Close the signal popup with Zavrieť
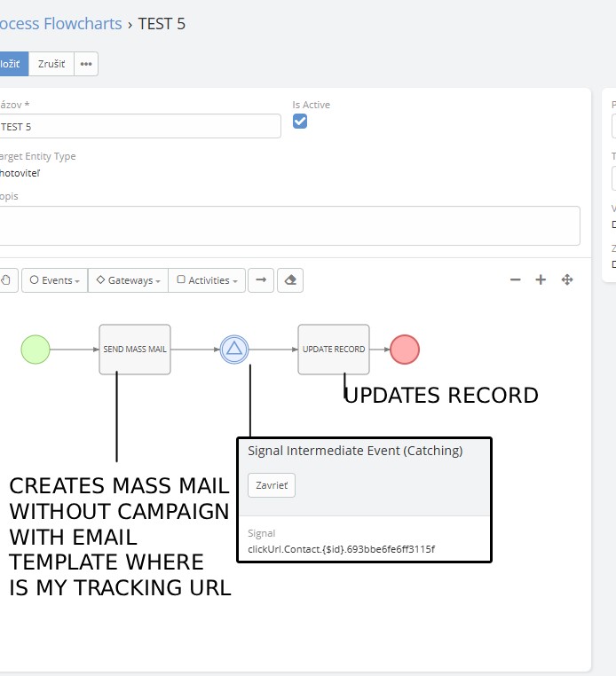Screen dimensions: 616x676 coord(271,485)
